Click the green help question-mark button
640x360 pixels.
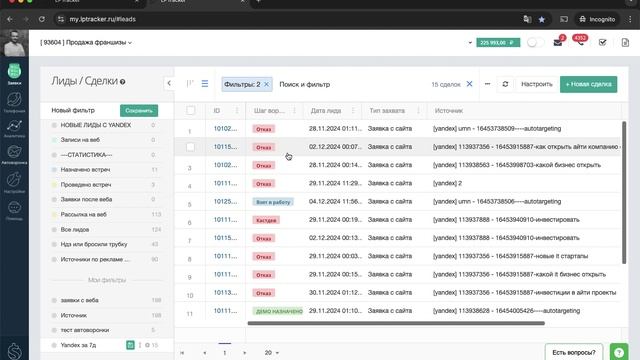pos(619,352)
